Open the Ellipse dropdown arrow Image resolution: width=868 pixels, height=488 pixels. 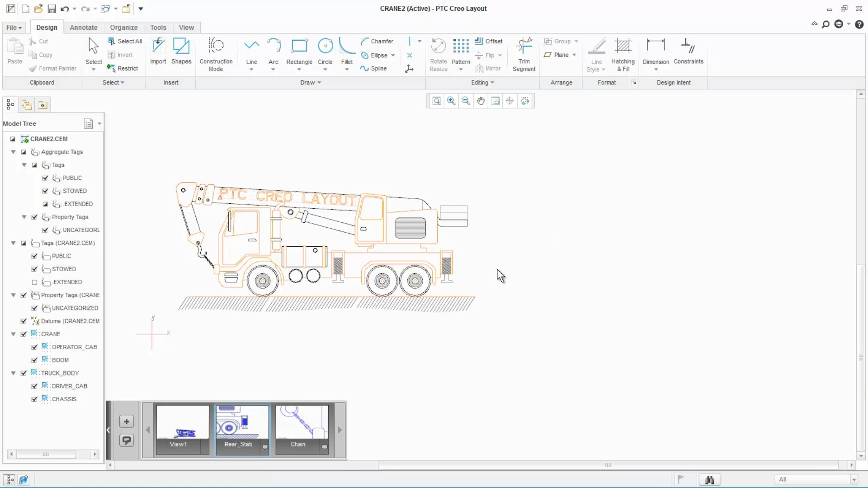(393, 55)
